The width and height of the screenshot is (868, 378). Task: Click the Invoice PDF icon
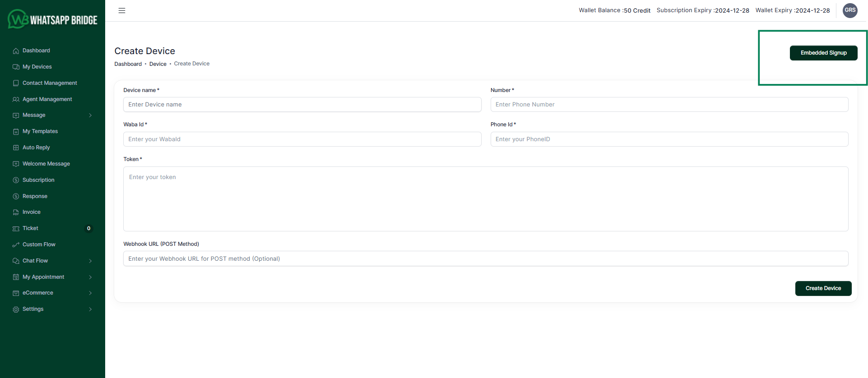tap(16, 212)
